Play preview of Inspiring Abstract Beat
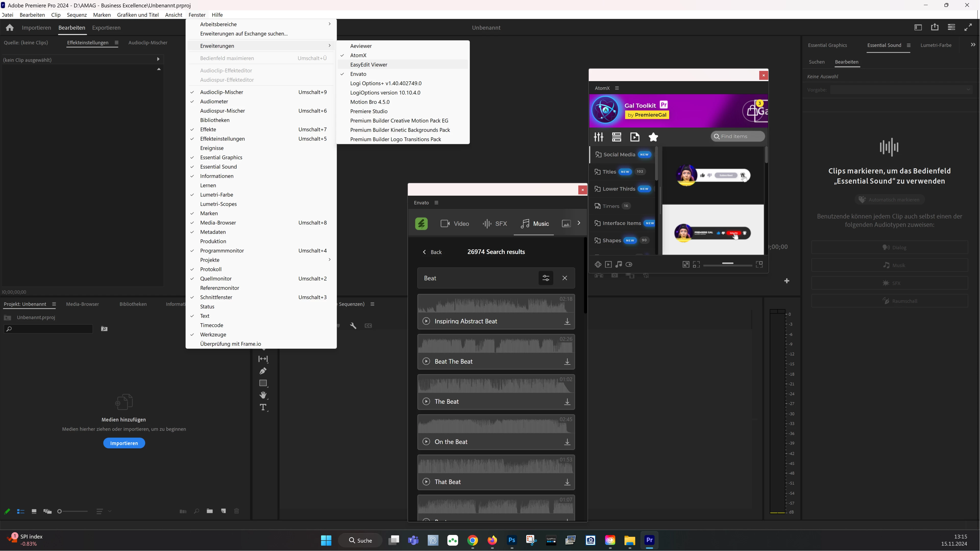The image size is (980, 551). (x=426, y=321)
